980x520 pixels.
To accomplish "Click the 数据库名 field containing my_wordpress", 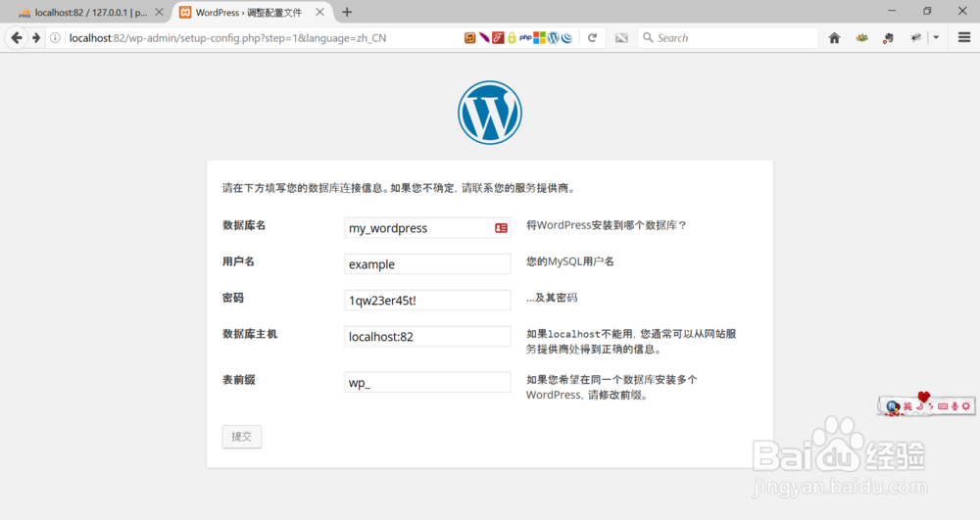I will pos(427,228).
